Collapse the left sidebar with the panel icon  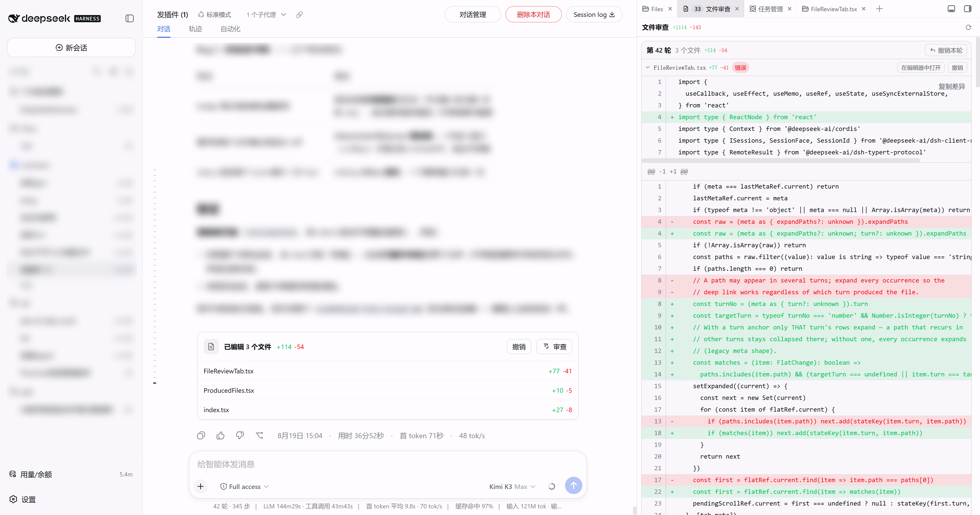click(x=129, y=18)
